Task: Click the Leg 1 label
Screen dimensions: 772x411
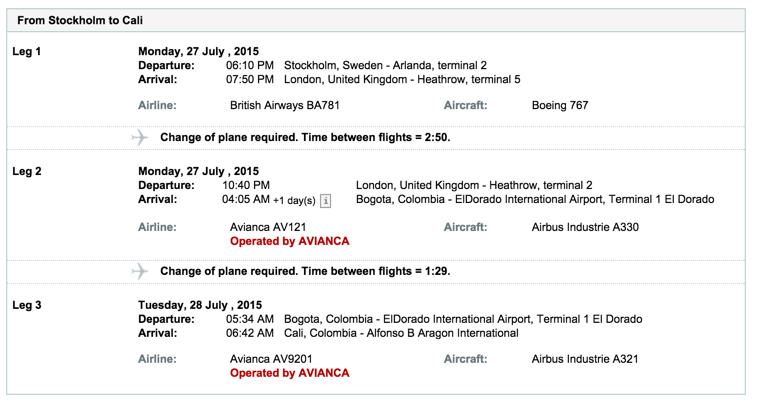Action: 27,50
